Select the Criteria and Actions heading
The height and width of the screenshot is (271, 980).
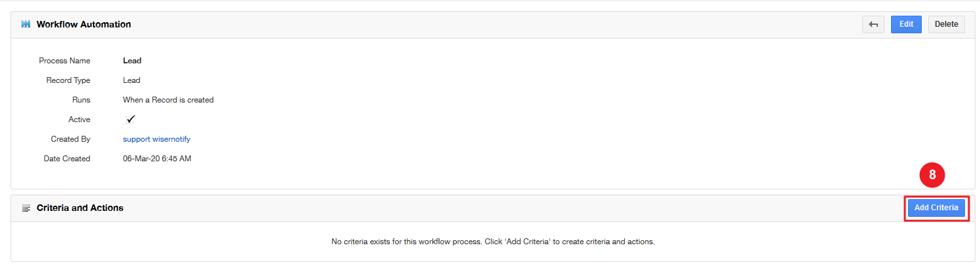pos(80,208)
